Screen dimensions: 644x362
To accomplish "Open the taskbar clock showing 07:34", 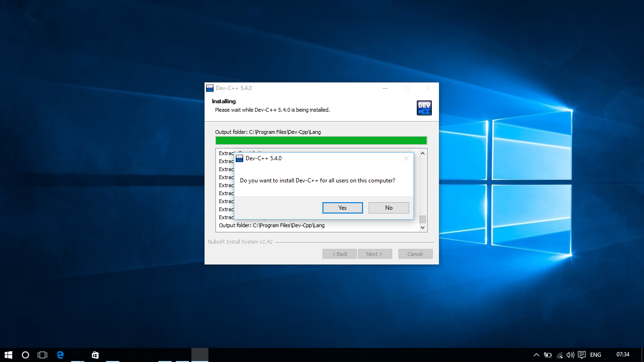I will 623,354.
